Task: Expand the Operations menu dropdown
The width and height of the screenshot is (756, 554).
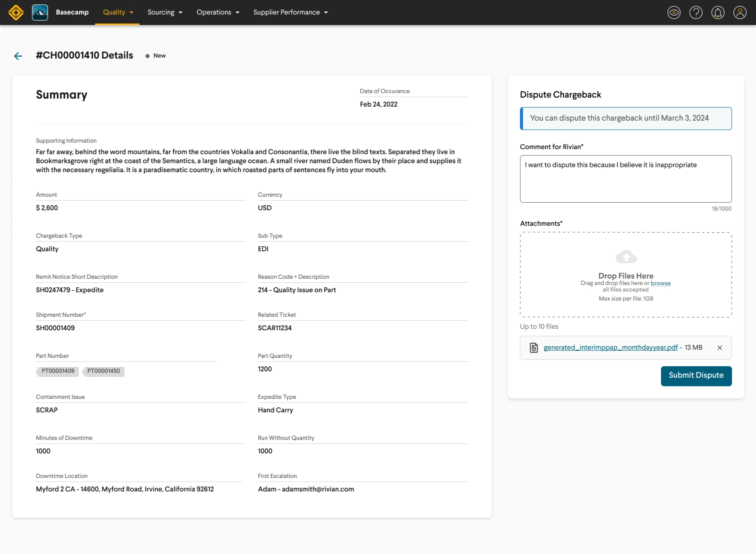Action: point(218,13)
